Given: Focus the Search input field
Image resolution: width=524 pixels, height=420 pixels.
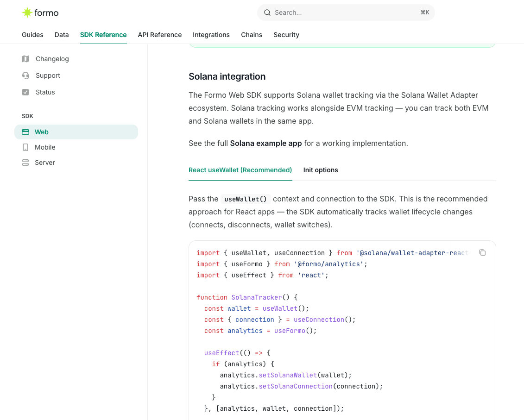Looking at the screenshot, I should pos(343,13).
